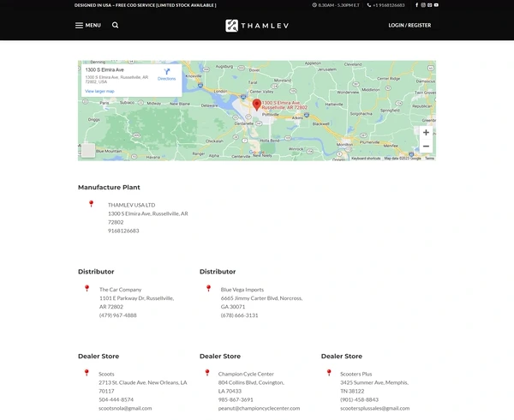514x420 pixels.
Task: Open the LOGIN / REGISTER link
Action: pos(409,25)
